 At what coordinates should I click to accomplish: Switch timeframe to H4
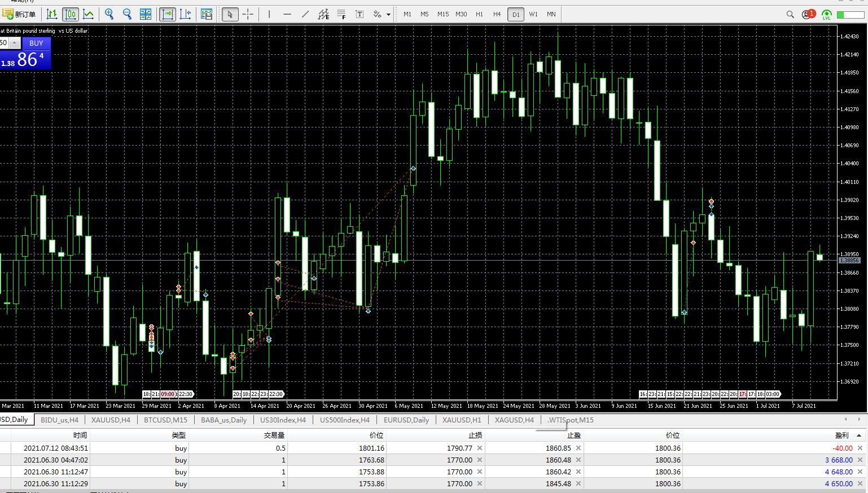click(497, 14)
